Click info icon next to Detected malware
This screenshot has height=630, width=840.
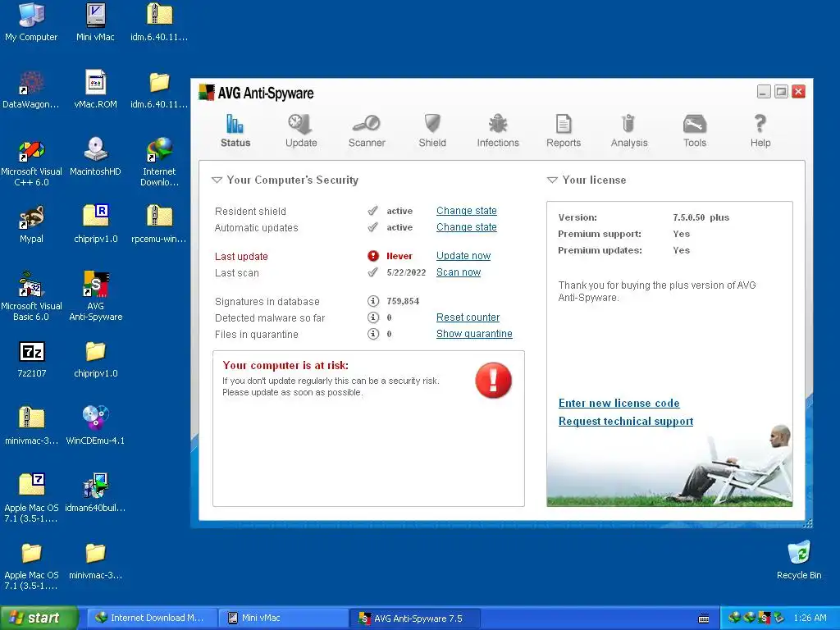[373, 317]
